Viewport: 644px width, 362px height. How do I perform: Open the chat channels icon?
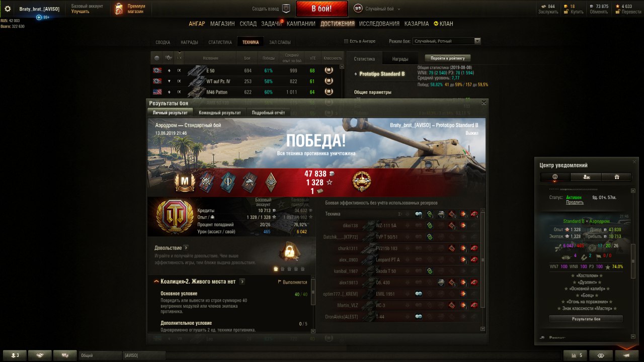pyautogui.click(x=65, y=355)
